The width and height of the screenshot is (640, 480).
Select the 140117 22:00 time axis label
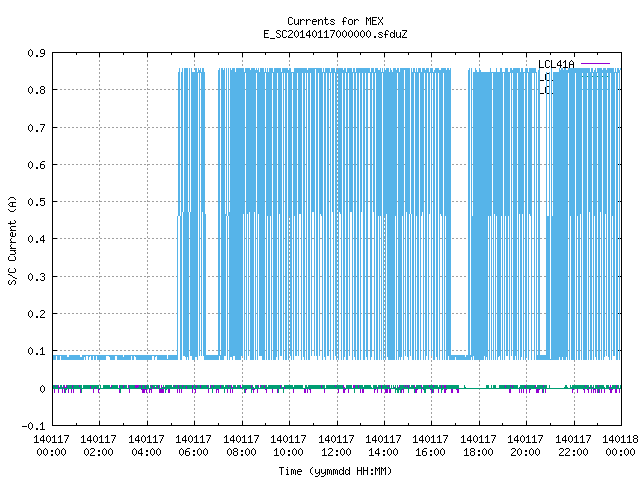[x=573, y=446]
